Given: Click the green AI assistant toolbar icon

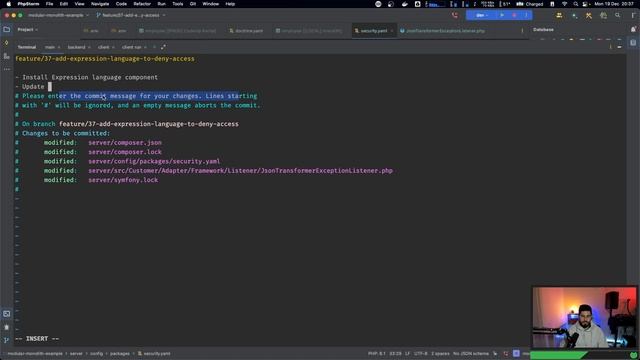Looking at the screenshot, I should coord(574,15).
